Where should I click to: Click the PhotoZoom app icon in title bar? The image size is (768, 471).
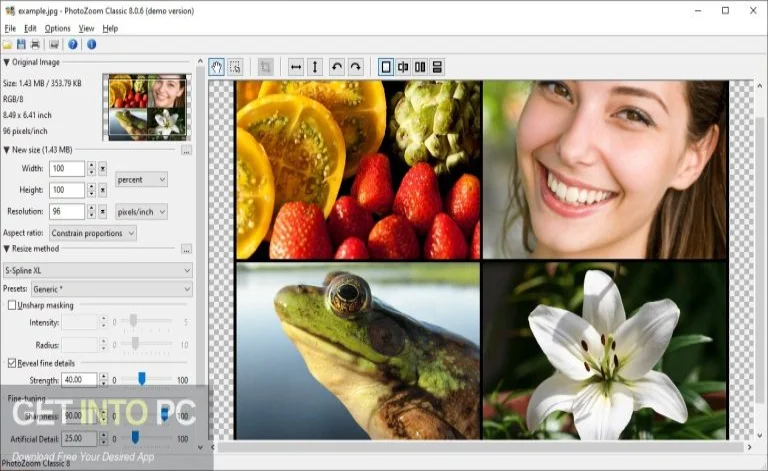pos(10,10)
